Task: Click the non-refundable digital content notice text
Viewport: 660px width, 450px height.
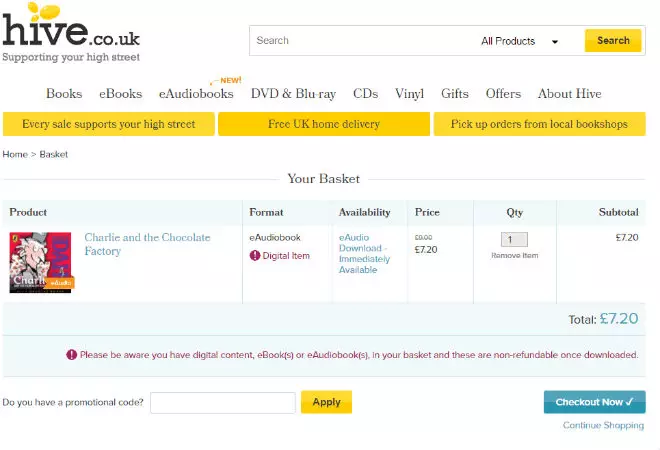Action: pyautogui.click(x=359, y=355)
